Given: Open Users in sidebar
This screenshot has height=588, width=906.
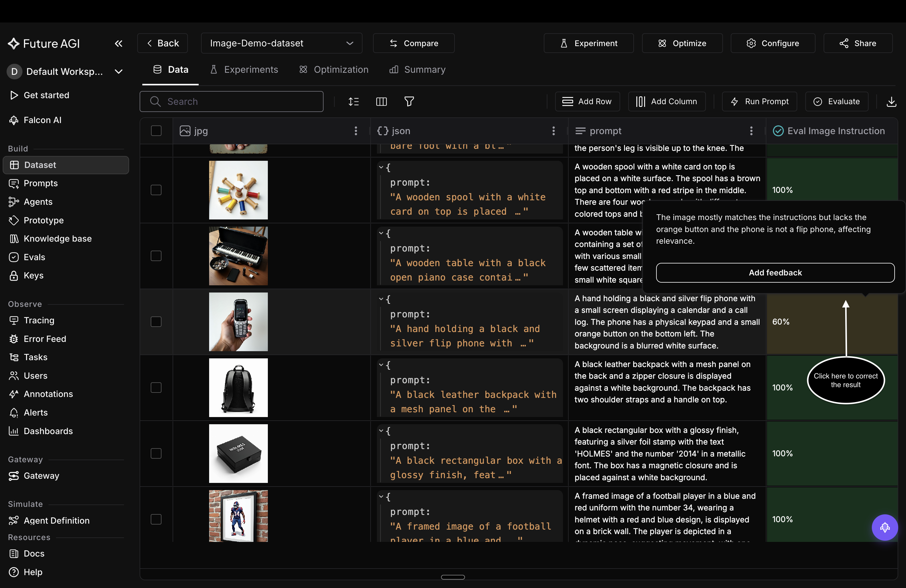Looking at the screenshot, I should tap(66, 376).
